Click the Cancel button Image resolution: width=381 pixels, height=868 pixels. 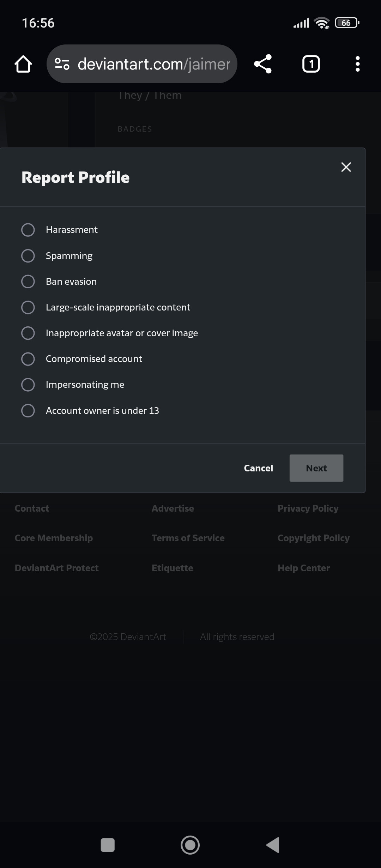[259, 468]
